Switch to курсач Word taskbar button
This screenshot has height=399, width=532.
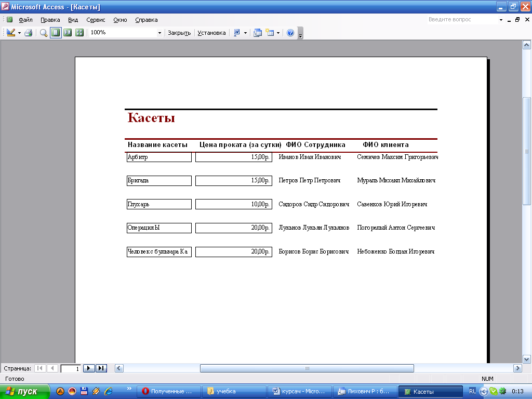299,391
